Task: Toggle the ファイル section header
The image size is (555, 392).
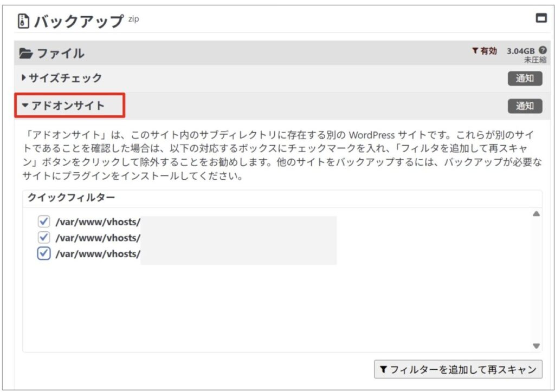Action: 60,53
